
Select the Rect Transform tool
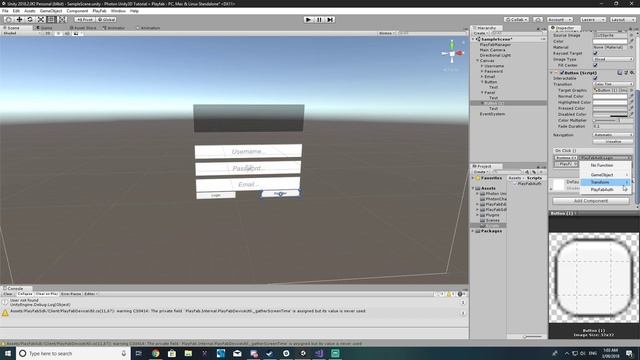51,19
